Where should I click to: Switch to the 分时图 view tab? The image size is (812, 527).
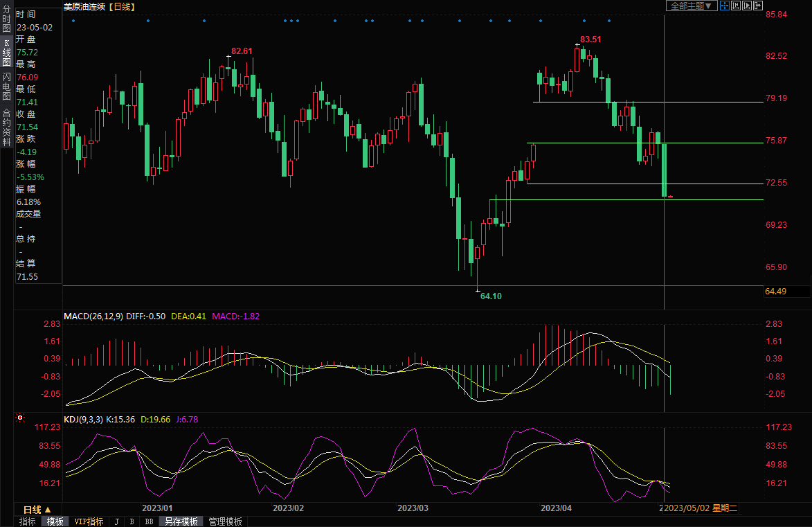pos(7,21)
